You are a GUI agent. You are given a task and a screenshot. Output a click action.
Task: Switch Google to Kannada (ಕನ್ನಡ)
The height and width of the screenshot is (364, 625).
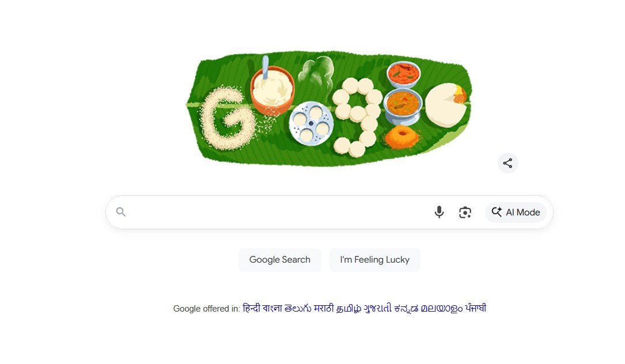pos(406,309)
